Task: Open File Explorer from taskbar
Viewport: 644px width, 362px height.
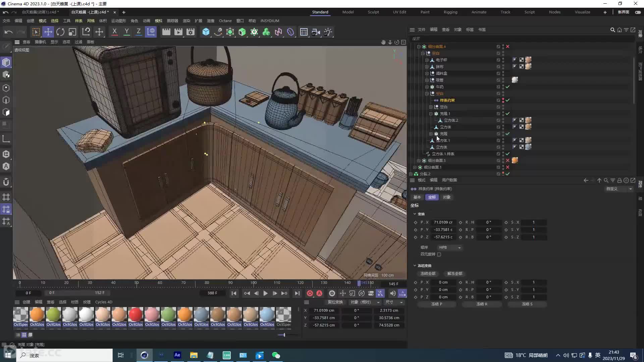Action: (194, 355)
